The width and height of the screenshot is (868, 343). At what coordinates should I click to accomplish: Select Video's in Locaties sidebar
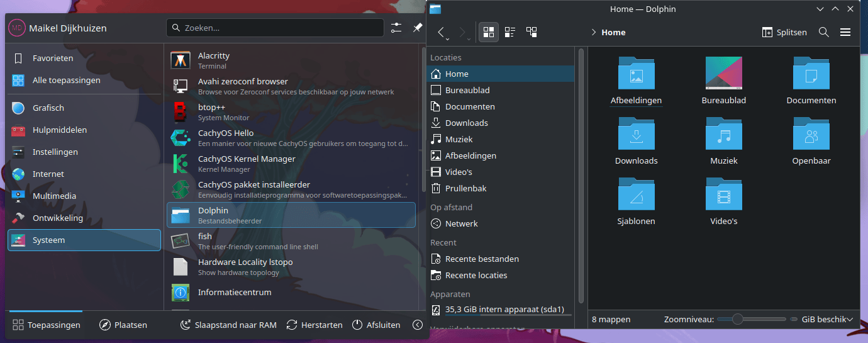pos(501,172)
